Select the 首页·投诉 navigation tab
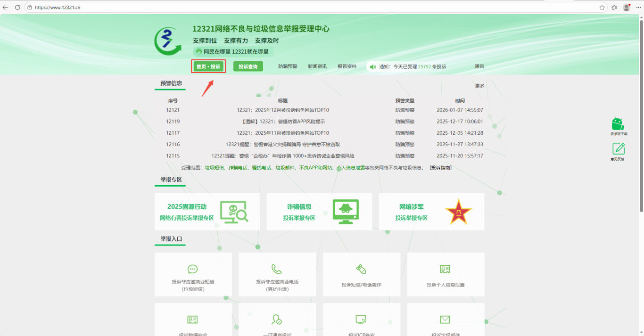 tap(208, 66)
